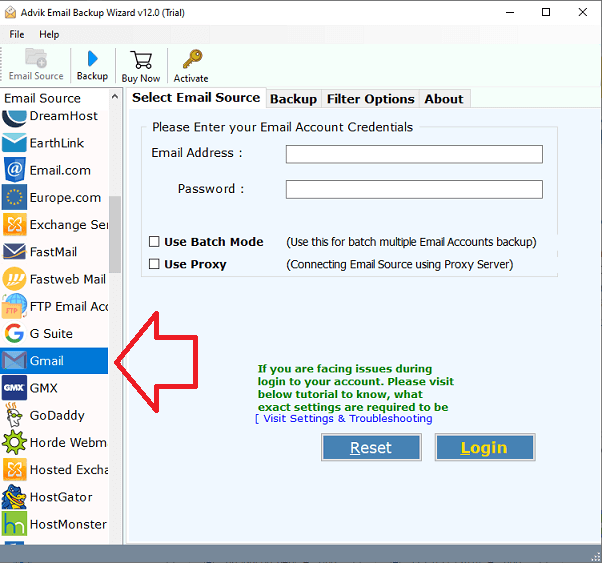
Task: Maximize the Advik Email Backup Wizard window
Action: (546, 12)
